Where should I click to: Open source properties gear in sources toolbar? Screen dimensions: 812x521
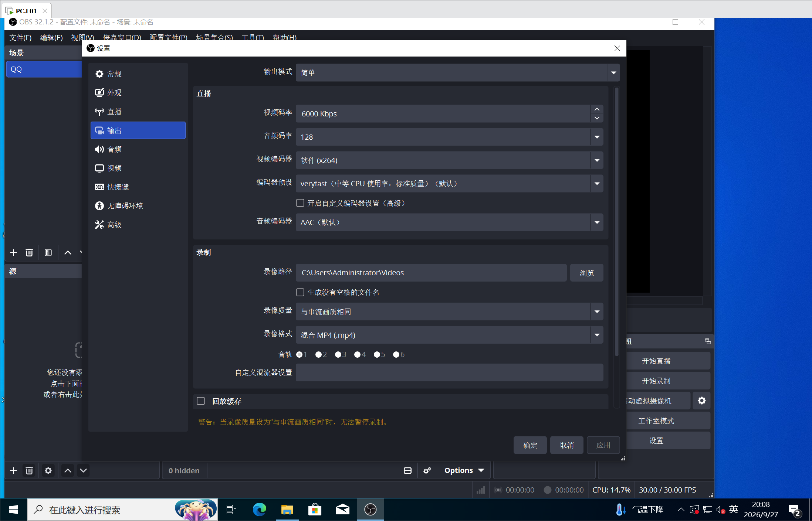click(48, 471)
